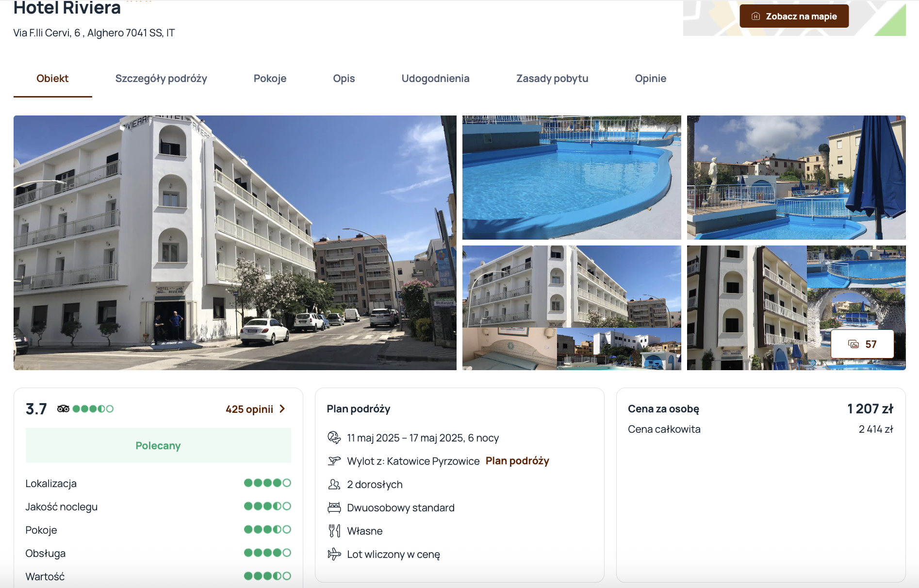
Task: Click the TripAdvisor owl icon
Action: point(63,409)
